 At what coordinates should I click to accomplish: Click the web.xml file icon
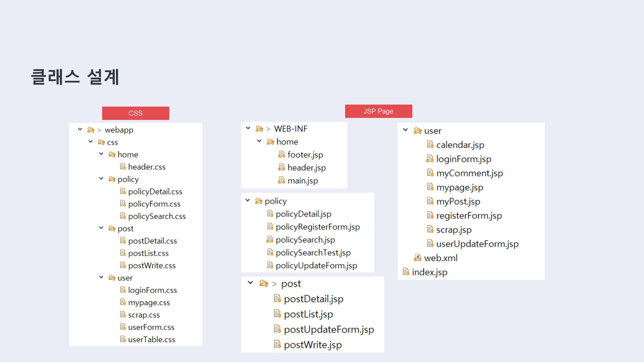[x=417, y=258]
